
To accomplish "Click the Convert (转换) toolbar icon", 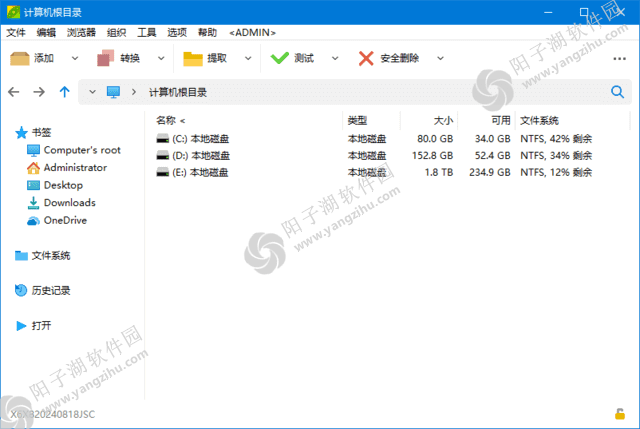I will (106, 58).
